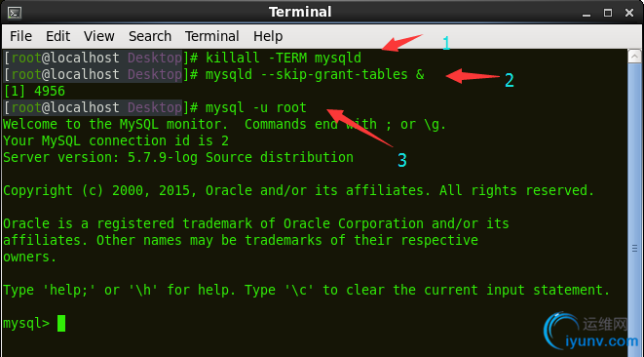Click the Terminal window title text
The height and width of the screenshot is (357, 644).
300,12
